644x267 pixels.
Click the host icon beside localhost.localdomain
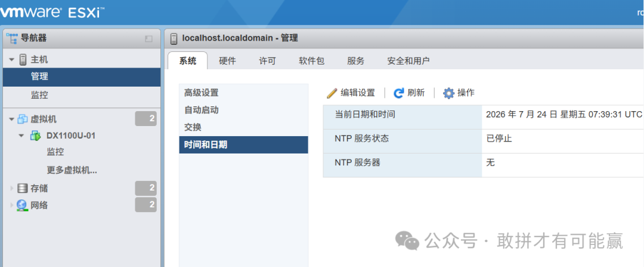[174, 38]
